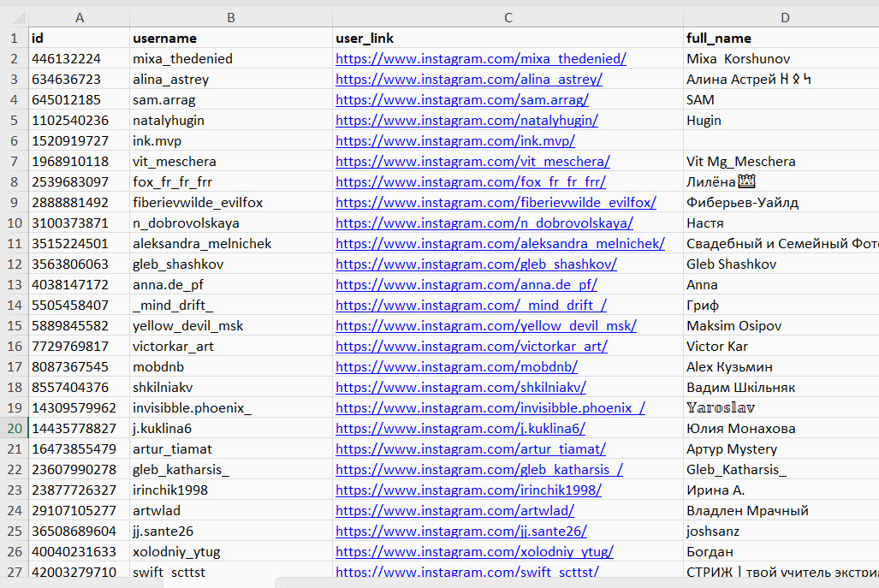Open the mobdnb Instagram link
879x588 pixels.
pyautogui.click(x=456, y=367)
